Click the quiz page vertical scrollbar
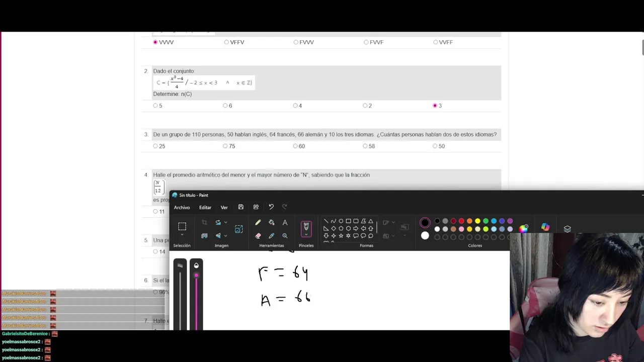This screenshot has height=362, width=644. 642,47
